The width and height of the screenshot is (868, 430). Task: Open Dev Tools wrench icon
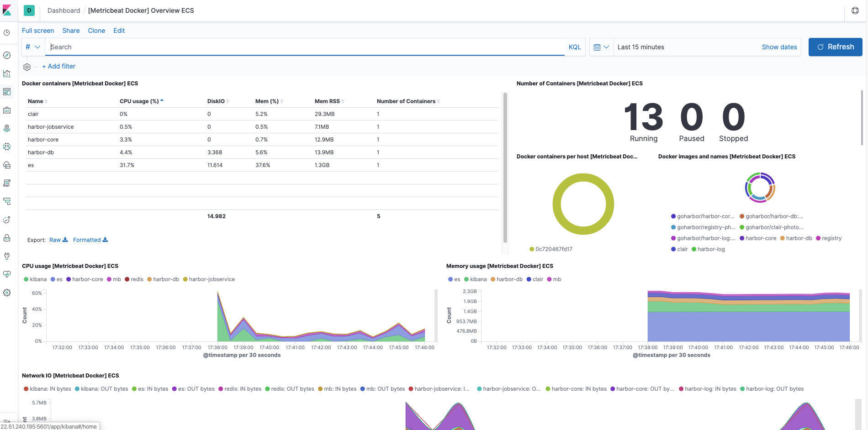click(7, 256)
